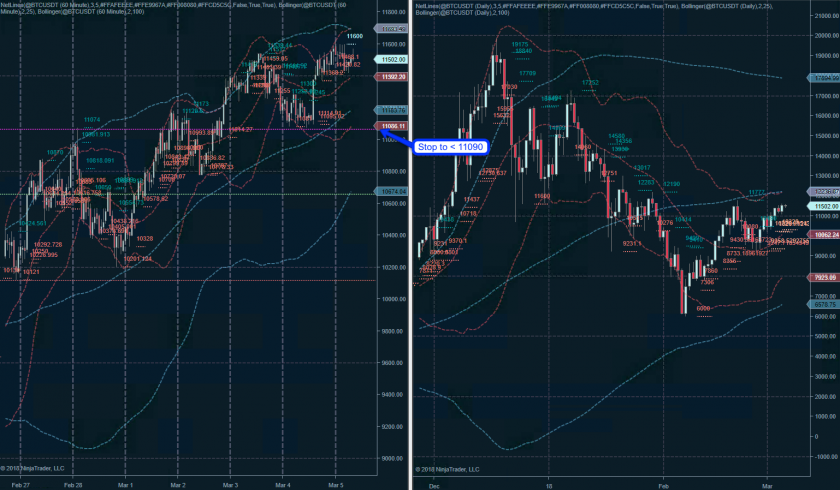Image resolution: width=840 pixels, height=490 pixels.
Task: Click the 6000 swing low label
Action: pyautogui.click(x=703, y=308)
